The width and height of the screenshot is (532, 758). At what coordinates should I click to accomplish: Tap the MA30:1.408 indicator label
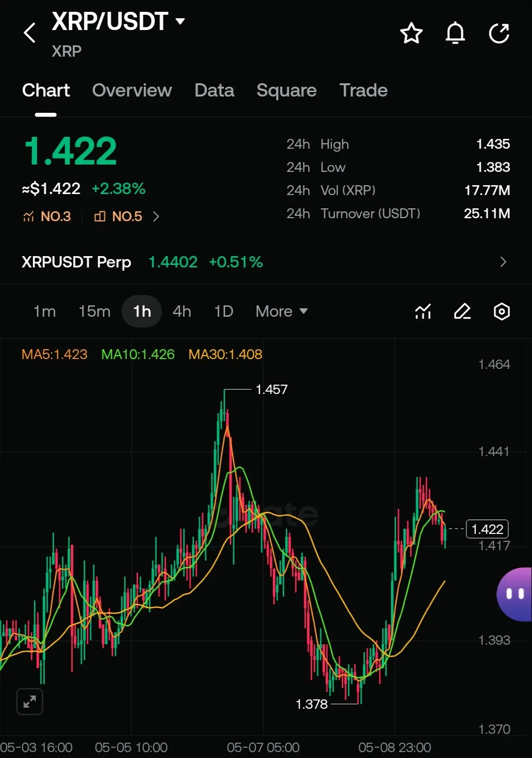click(x=225, y=354)
